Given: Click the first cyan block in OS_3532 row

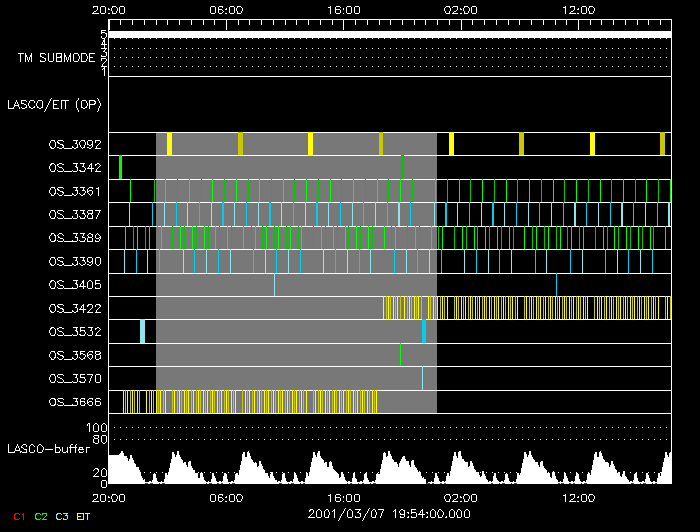Looking at the screenshot, I should coord(142,331).
